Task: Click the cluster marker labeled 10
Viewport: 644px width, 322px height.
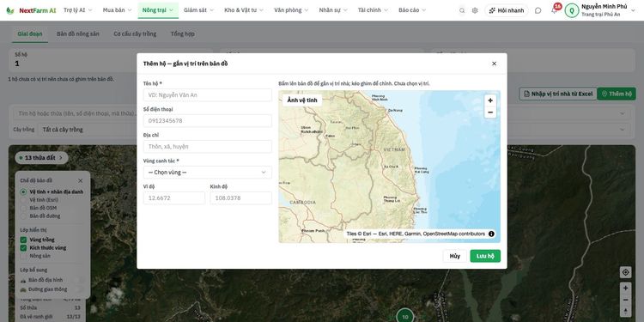Action: 405,317
